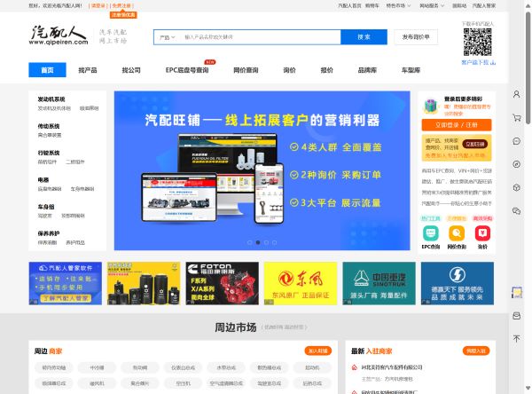Click the product search input field

click(x=259, y=37)
